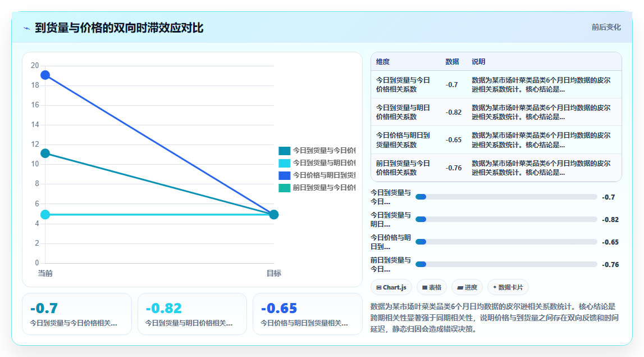Click the -0.7 value in table
Viewport: 644px width, 357px height.
pos(452,85)
